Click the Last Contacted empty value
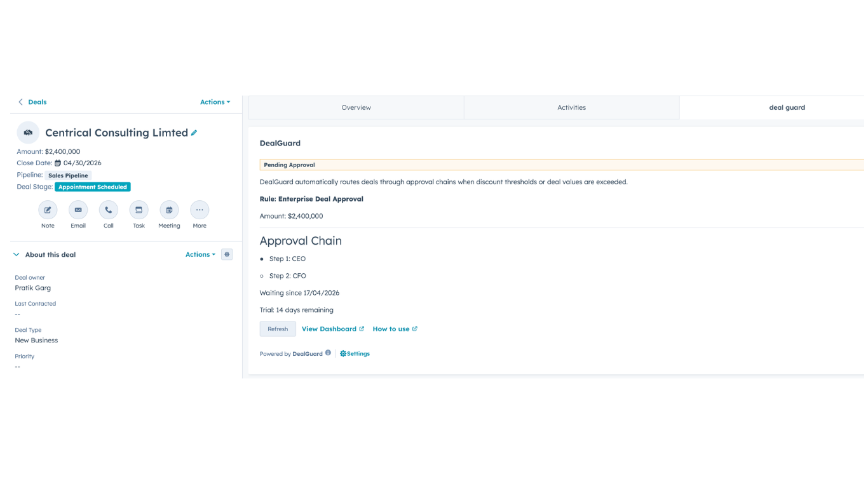 (18, 315)
